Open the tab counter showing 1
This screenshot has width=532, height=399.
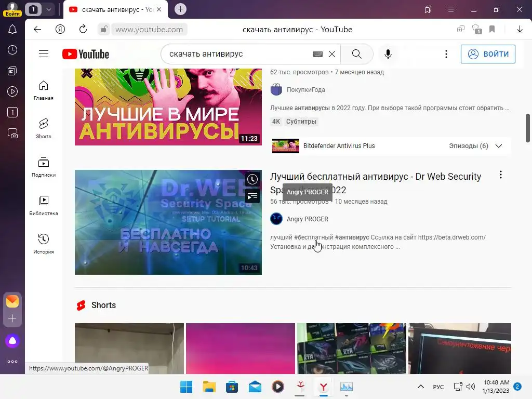pyautogui.click(x=33, y=9)
